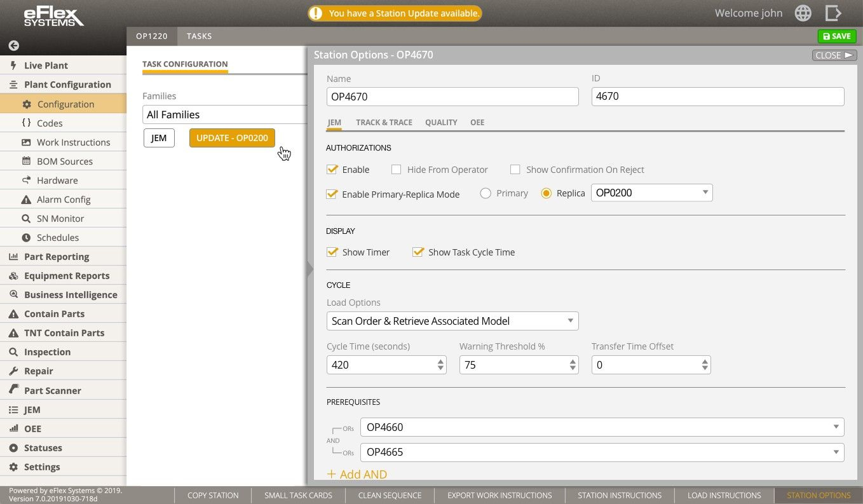The height and width of the screenshot is (504, 863).
Task: Click the station Name input field
Action: [452, 97]
